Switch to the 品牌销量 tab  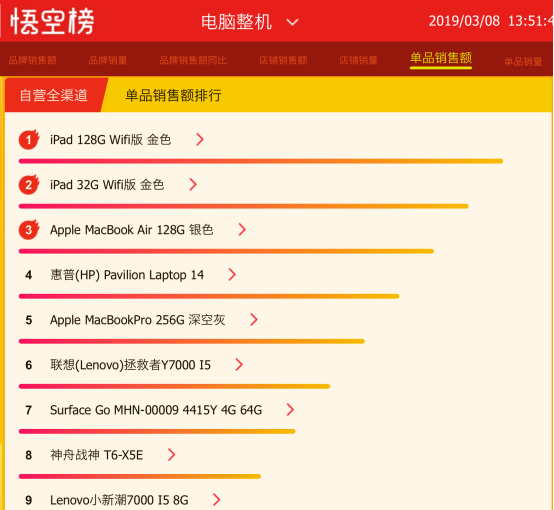click(x=108, y=60)
